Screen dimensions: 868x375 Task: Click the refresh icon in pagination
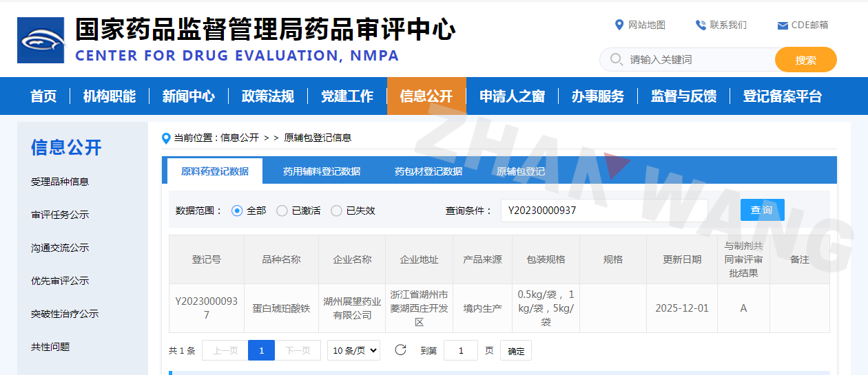pos(400,350)
